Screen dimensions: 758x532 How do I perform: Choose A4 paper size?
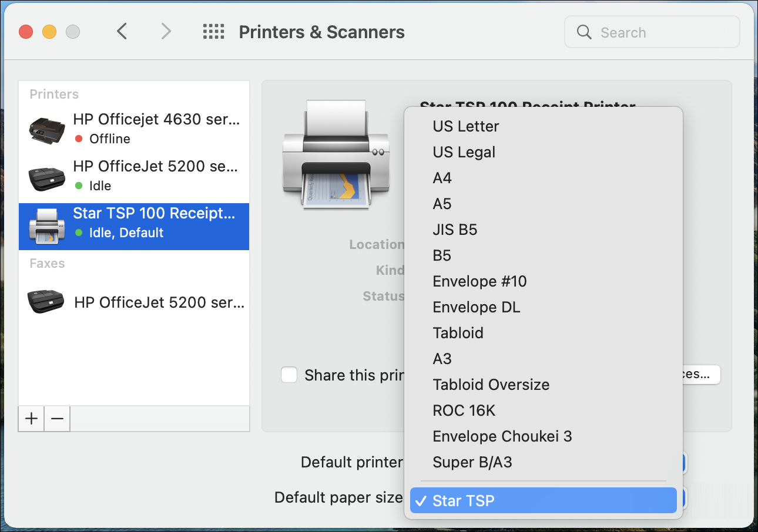click(544, 178)
